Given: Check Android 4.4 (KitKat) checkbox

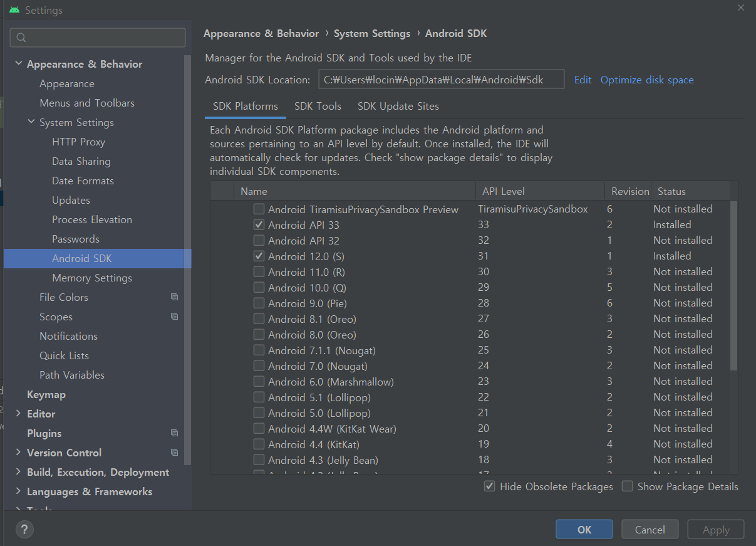Looking at the screenshot, I should pyautogui.click(x=259, y=444).
